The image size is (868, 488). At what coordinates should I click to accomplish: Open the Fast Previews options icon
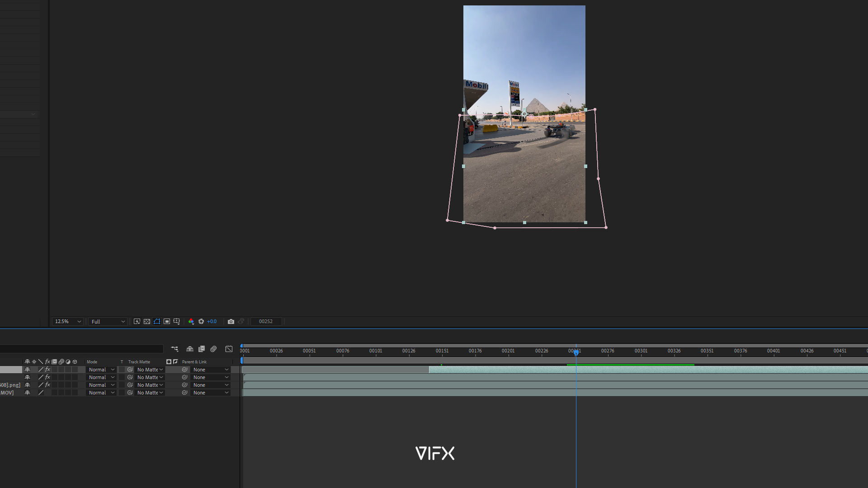[137, 322]
